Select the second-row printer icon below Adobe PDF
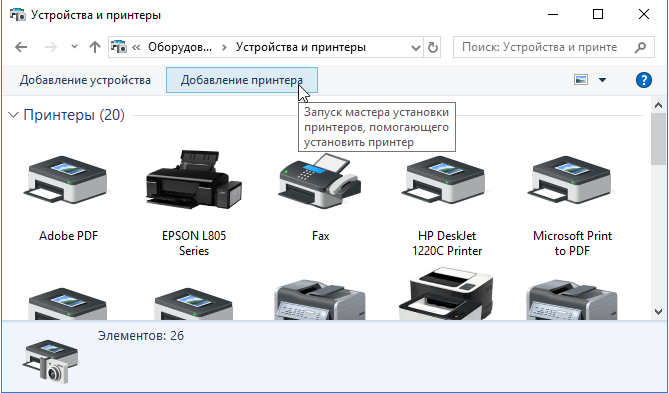This screenshot has width=669, height=393. [x=67, y=303]
